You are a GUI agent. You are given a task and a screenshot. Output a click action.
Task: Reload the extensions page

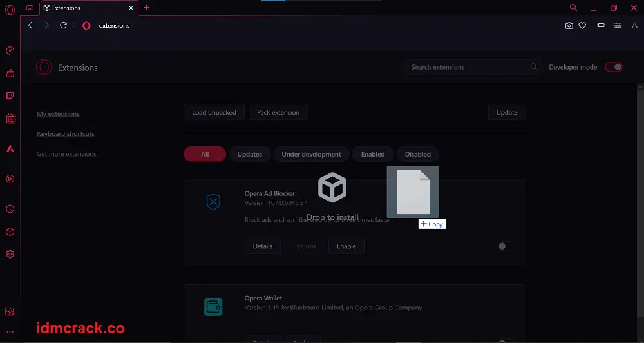tap(63, 25)
